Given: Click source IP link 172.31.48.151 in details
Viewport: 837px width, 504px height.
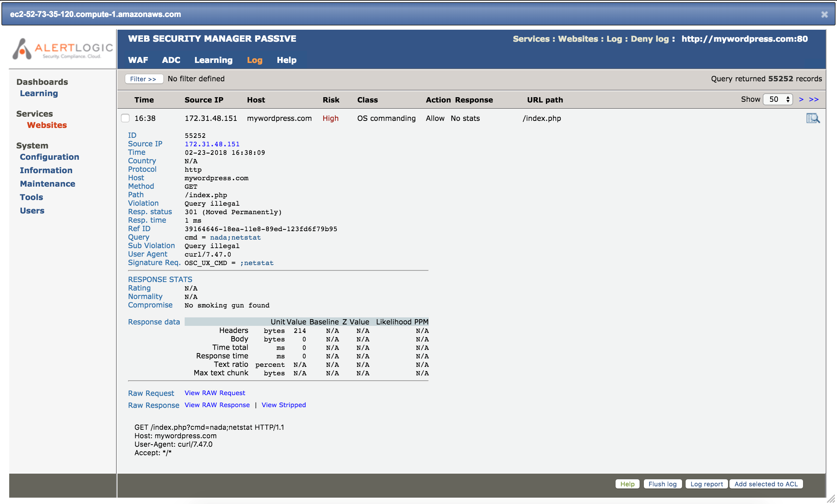Looking at the screenshot, I should (x=212, y=144).
